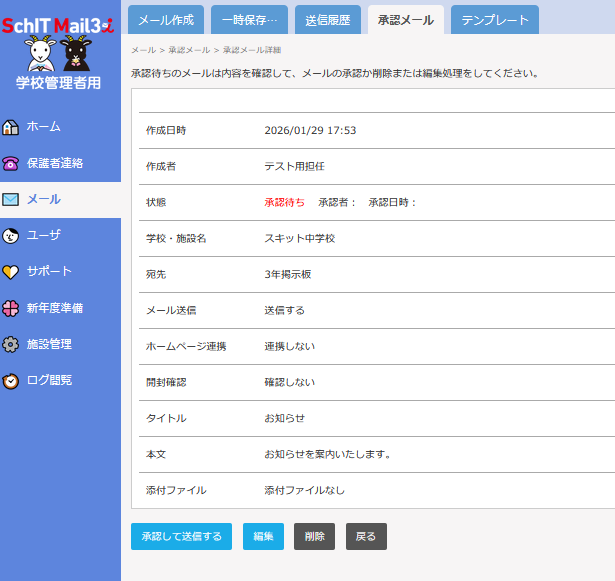Click the サポート heart icon

tap(11, 272)
